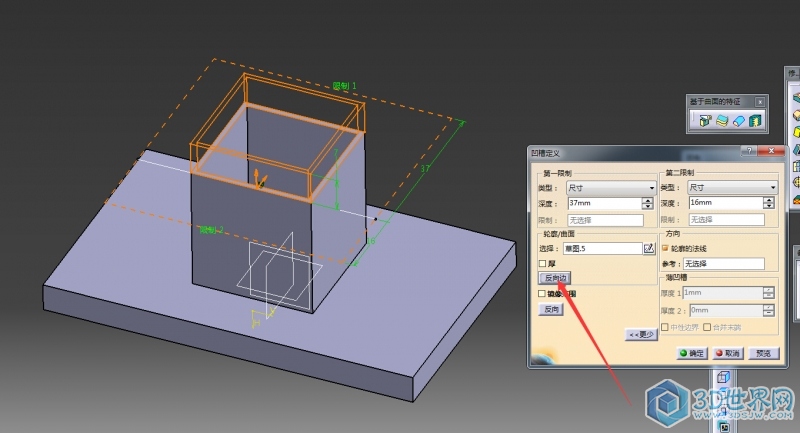This screenshot has height=433, width=800.
Task: Click the 反向 reverse direction button
Action: [551, 310]
